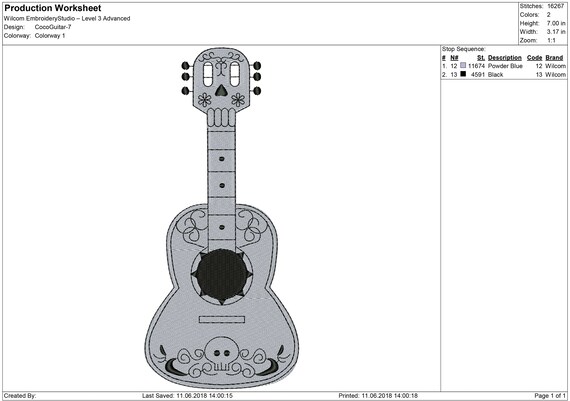Click the Zoom 1:1 value
The height and width of the screenshot is (401, 570).
(x=551, y=40)
